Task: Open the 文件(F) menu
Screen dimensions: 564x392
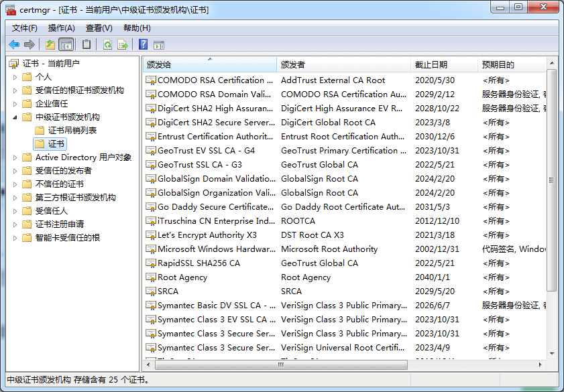Action: (24, 28)
